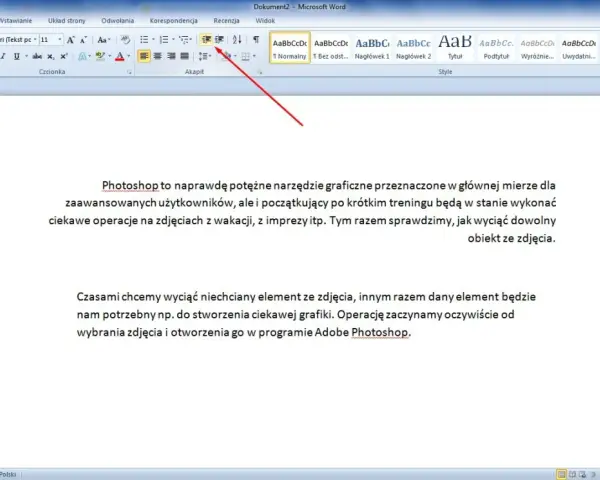Viewport: 600px width, 480px height.
Task: Toggle subscript formatting
Action: pos(51,57)
